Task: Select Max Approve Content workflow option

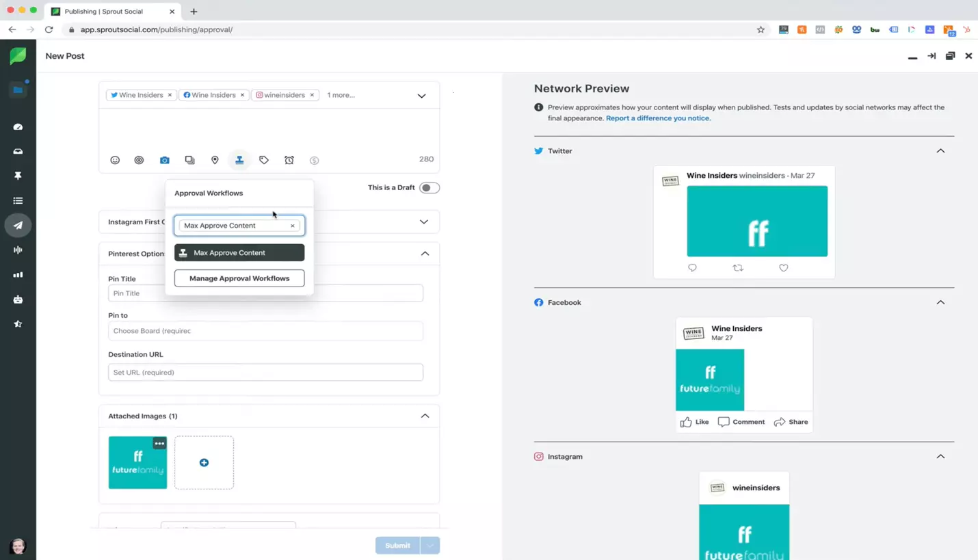Action: (x=239, y=253)
